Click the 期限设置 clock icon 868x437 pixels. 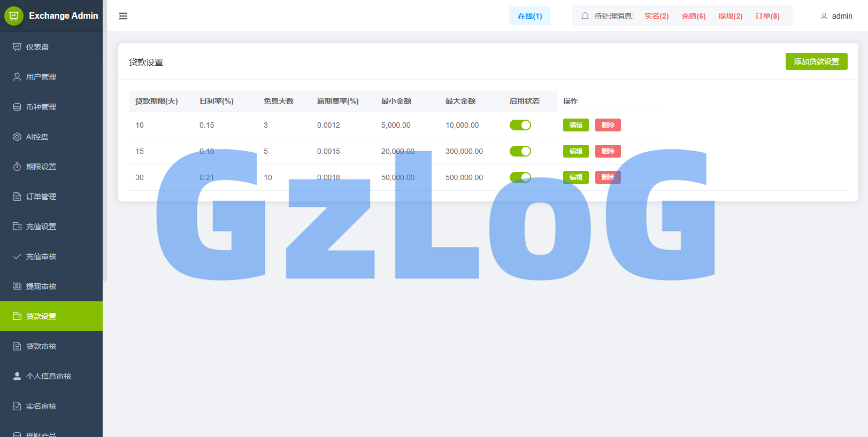(x=17, y=167)
